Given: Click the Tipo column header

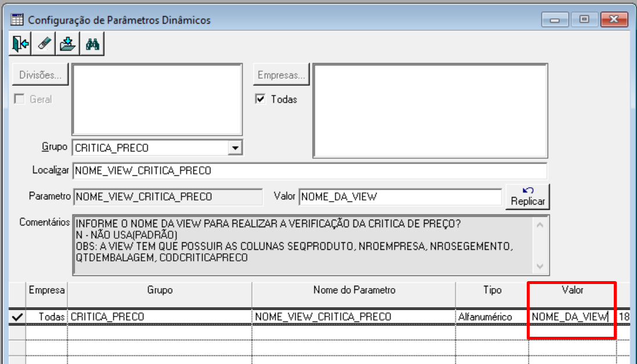Looking at the screenshot, I should coord(492,294).
